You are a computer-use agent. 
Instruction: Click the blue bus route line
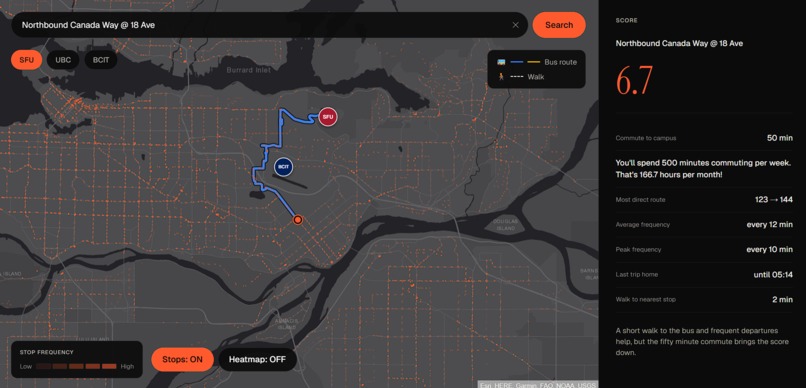point(280,128)
